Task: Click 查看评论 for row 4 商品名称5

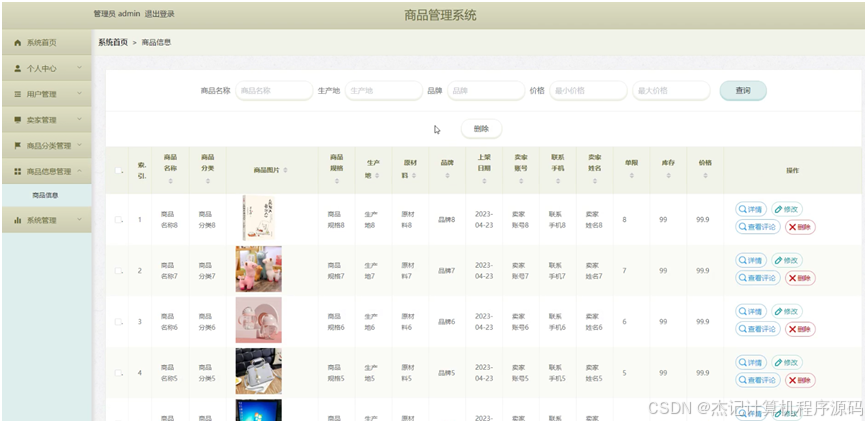Action: (x=758, y=380)
